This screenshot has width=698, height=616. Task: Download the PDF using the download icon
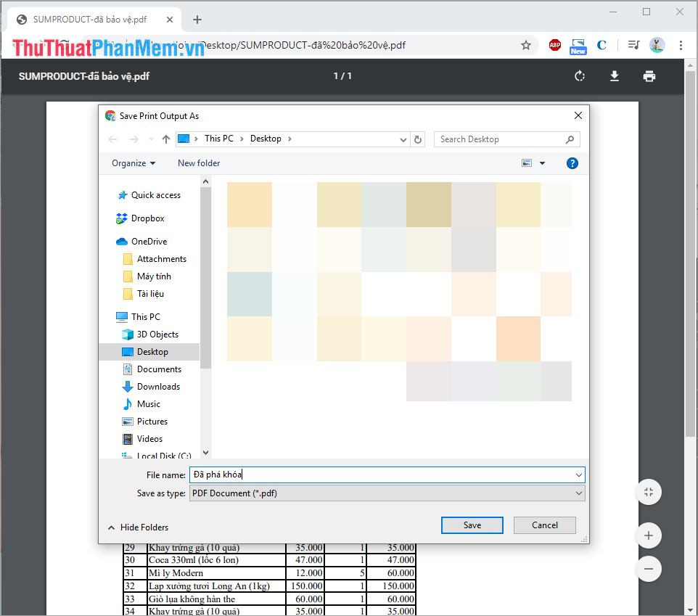[x=615, y=76]
